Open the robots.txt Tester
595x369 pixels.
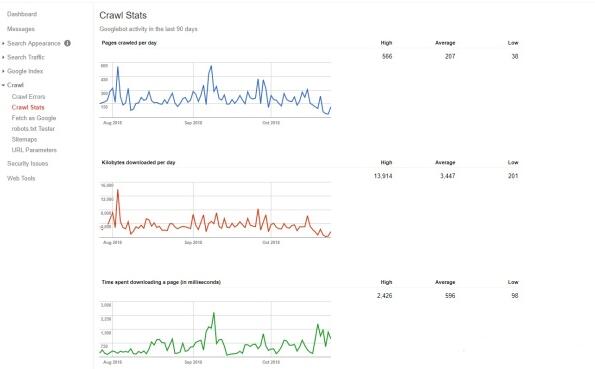[33, 129]
